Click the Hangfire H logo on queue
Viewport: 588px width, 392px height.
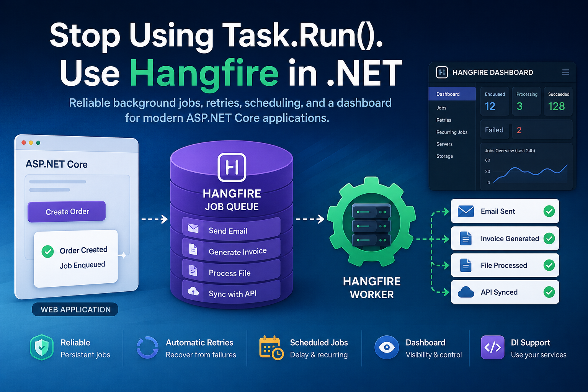point(232,167)
